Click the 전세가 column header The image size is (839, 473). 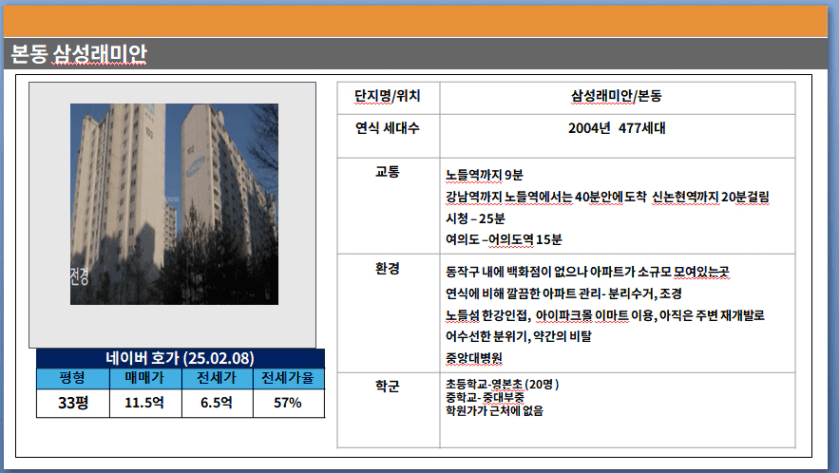pos(217,378)
